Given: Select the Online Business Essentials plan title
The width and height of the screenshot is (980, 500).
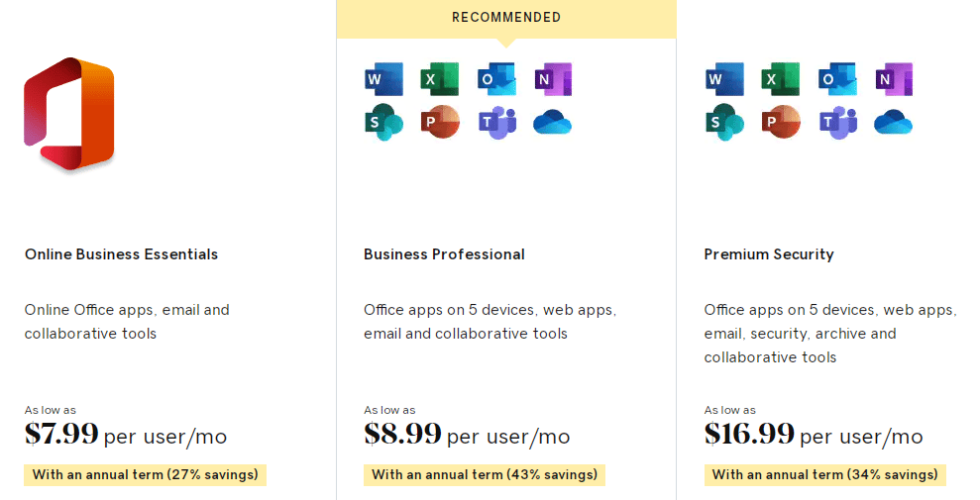Looking at the screenshot, I should [121, 254].
